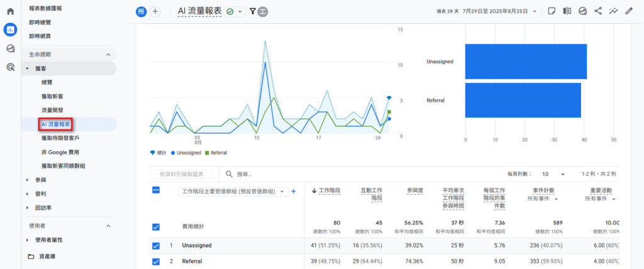The width and height of the screenshot is (644, 269).
Task: Open the Insights sparkline icon
Action: 613,11
